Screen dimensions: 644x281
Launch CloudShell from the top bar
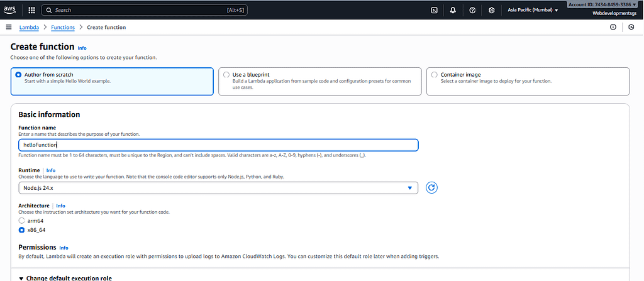click(x=434, y=10)
